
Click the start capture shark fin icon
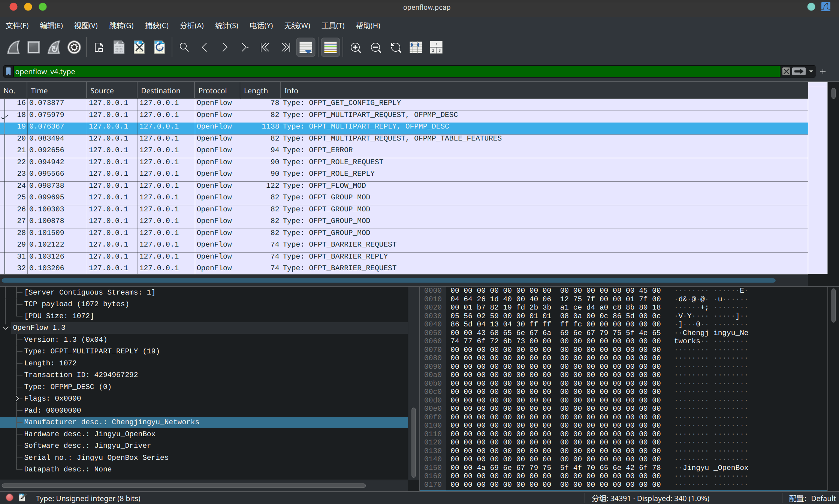point(13,48)
